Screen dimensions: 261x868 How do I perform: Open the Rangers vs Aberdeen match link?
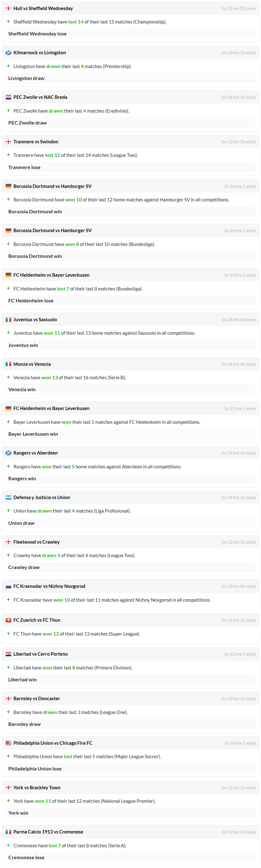(36, 453)
